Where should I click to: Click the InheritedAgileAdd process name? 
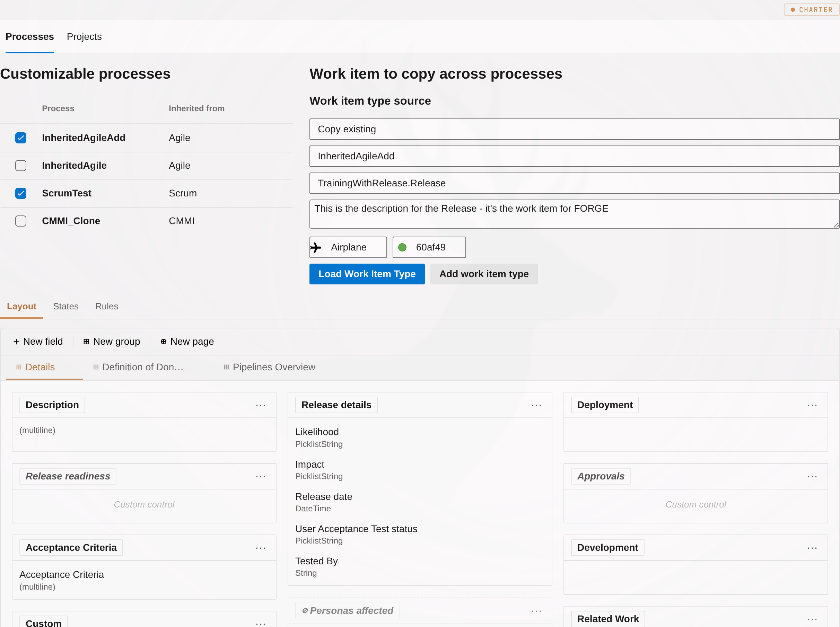click(84, 138)
